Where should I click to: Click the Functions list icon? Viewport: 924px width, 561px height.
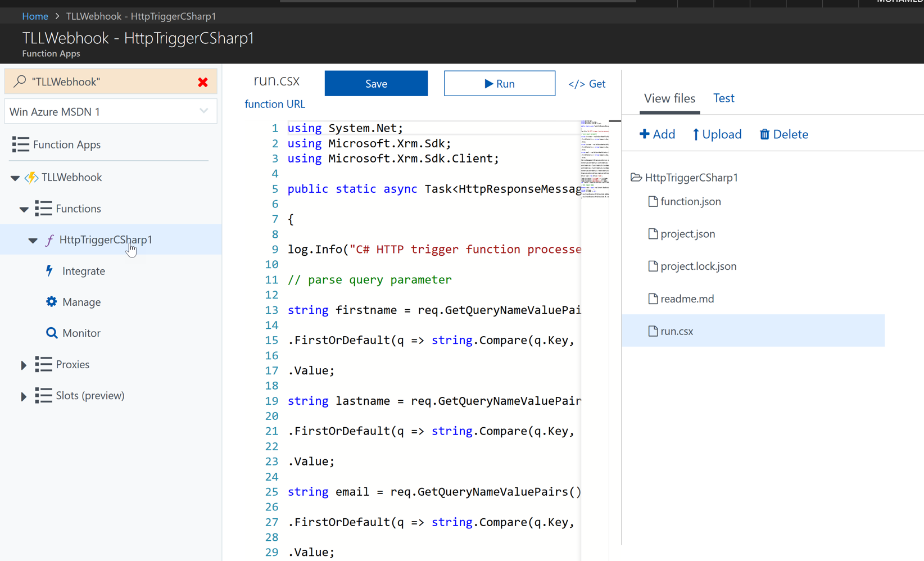tap(43, 209)
